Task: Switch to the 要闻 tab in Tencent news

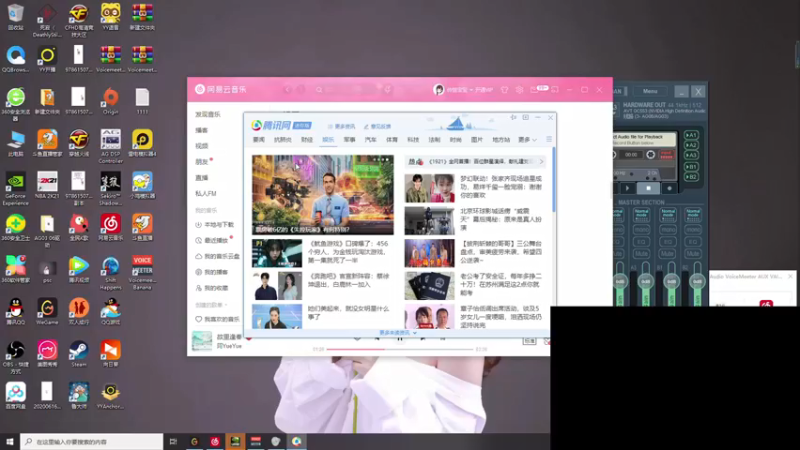Action: pos(259,139)
